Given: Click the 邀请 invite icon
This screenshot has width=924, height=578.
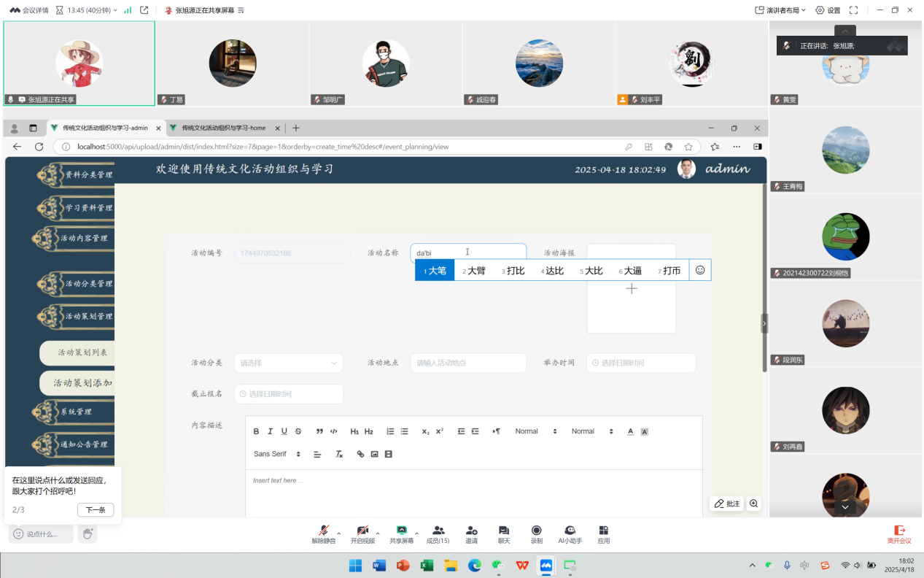Looking at the screenshot, I should click(x=471, y=534).
